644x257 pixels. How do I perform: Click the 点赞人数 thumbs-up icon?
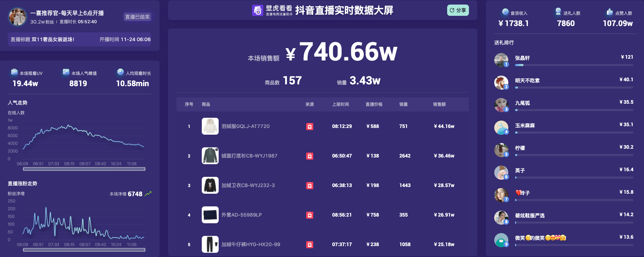(x=610, y=12)
